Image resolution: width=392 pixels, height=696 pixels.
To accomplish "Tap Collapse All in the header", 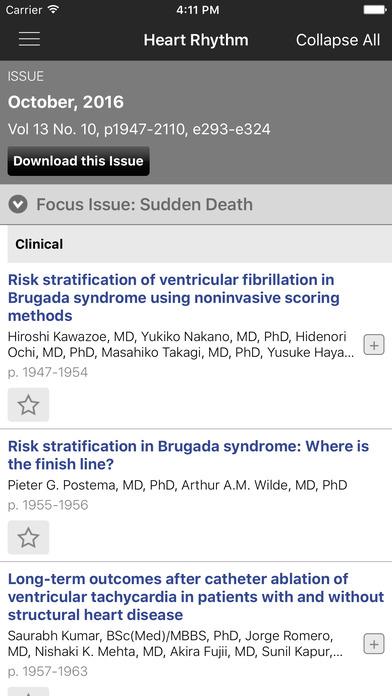I will pos(338,40).
